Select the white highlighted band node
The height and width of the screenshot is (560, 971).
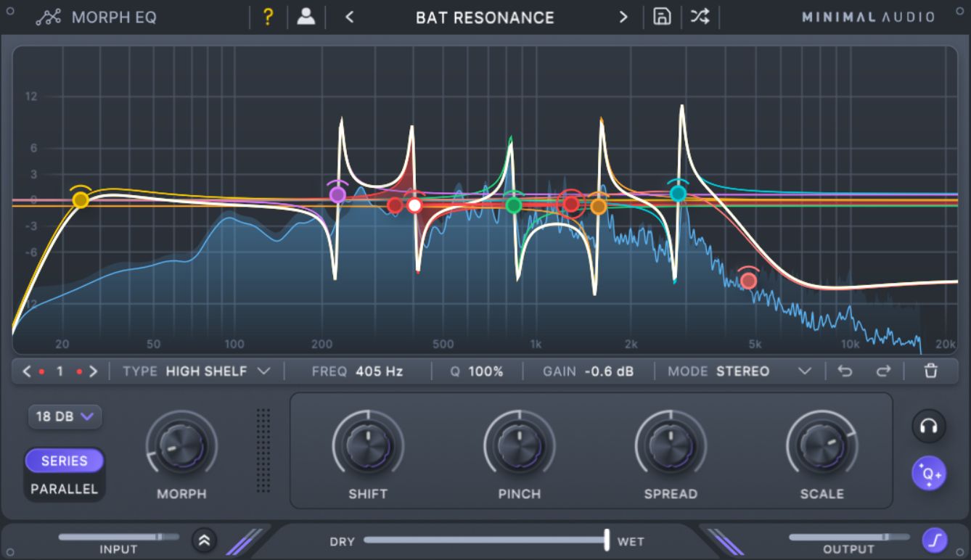414,205
